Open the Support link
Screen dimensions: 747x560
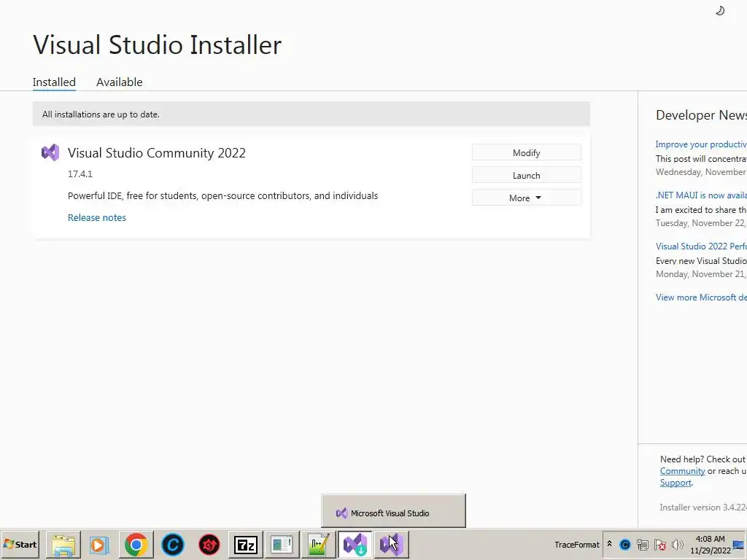click(676, 483)
